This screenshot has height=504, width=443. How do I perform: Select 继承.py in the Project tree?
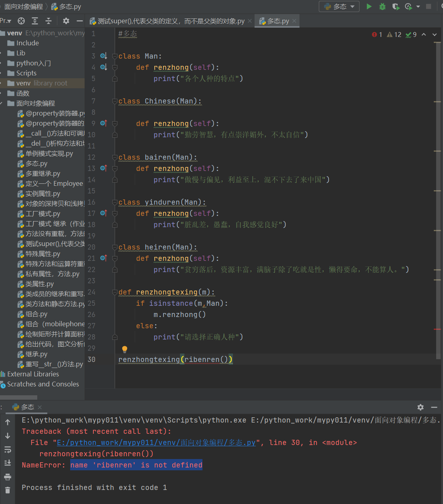[x=42, y=354]
